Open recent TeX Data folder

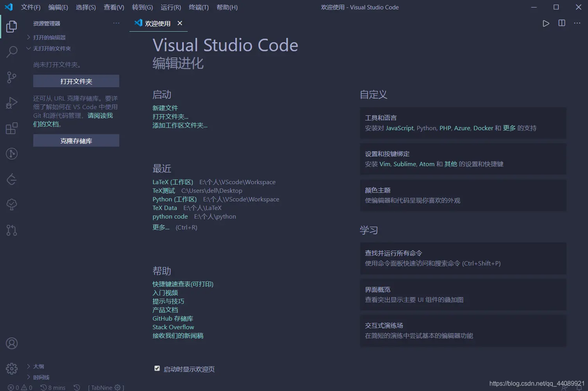(x=165, y=208)
